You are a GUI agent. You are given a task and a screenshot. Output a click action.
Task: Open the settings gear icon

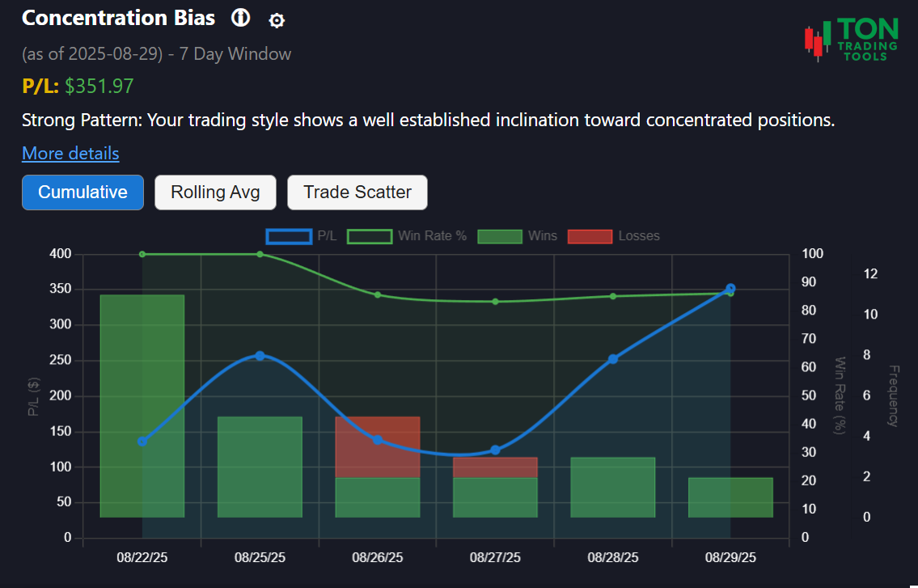tap(276, 19)
